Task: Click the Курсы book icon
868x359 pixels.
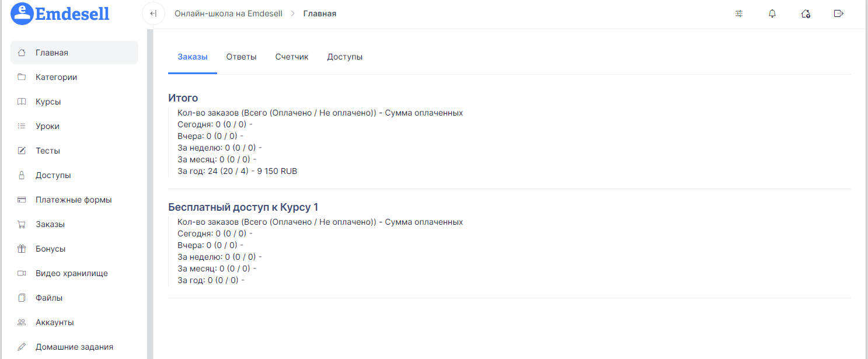Action: click(22, 102)
